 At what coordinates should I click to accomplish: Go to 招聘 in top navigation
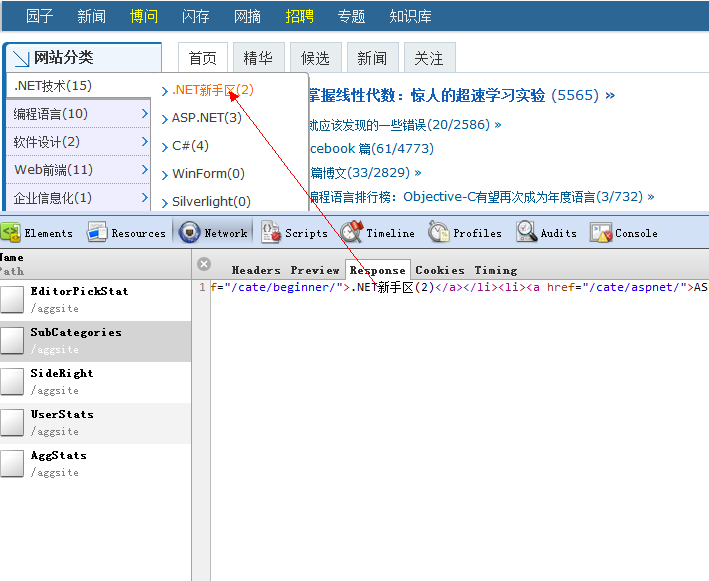299,16
